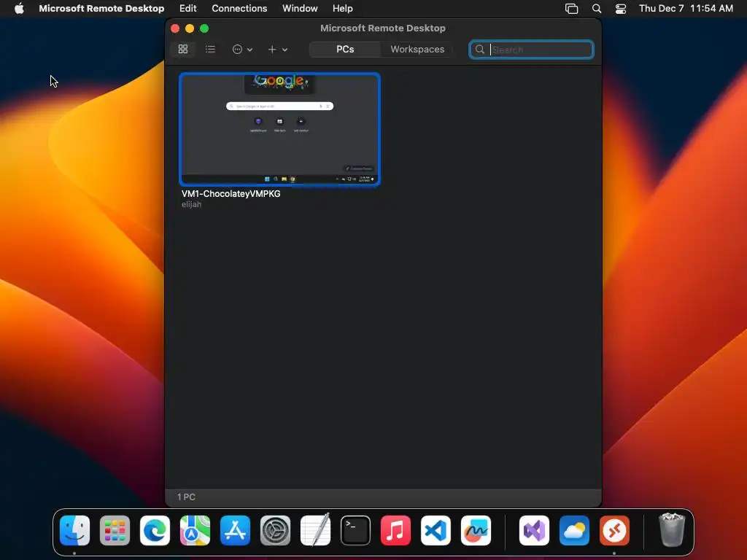Open the Trash from the Dock
Viewport: 747px width, 560px height.
(x=672, y=530)
